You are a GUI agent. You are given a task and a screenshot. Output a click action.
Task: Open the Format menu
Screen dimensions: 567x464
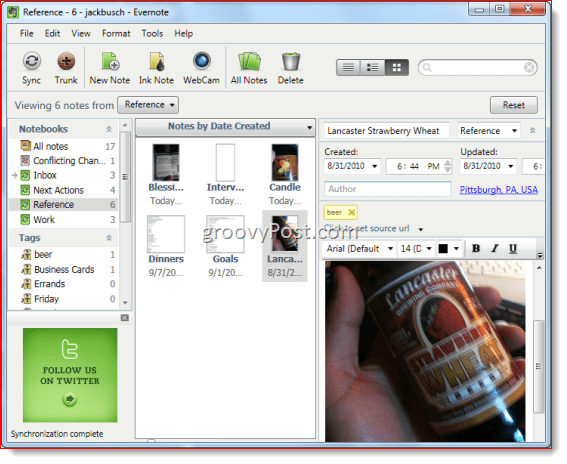pos(116,34)
